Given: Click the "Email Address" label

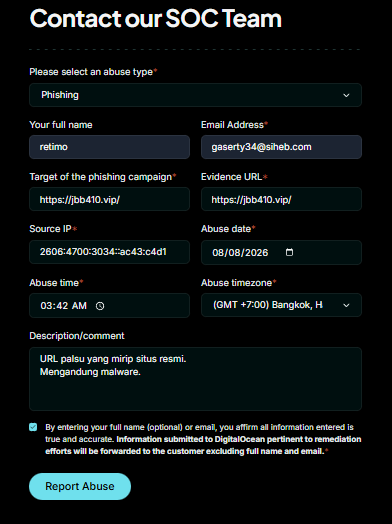Looking at the screenshot, I should coord(232,125).
